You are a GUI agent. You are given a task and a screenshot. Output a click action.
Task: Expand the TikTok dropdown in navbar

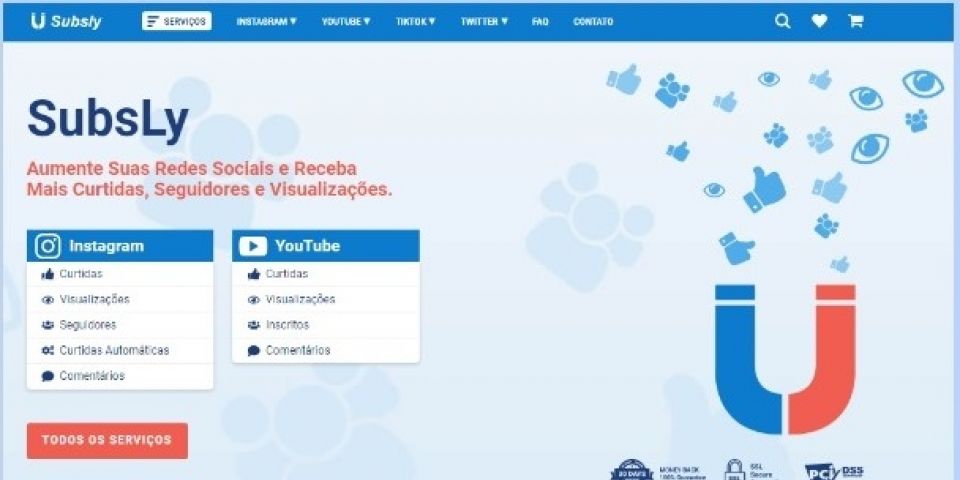416,21
